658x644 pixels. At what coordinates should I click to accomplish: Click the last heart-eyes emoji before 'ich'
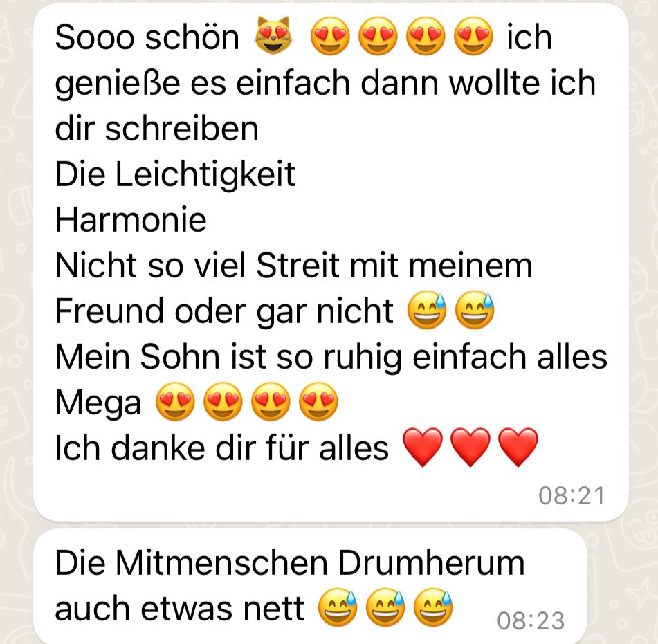coord(474,36)
